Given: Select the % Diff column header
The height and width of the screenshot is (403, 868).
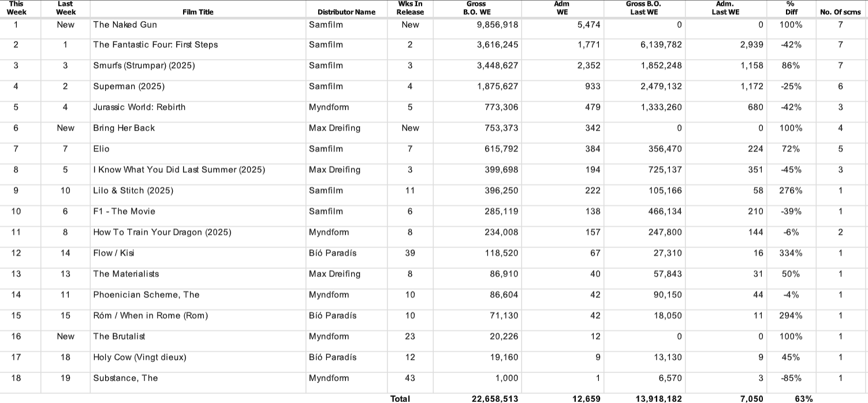Looking at the screenshot, I should coord(791,8).
